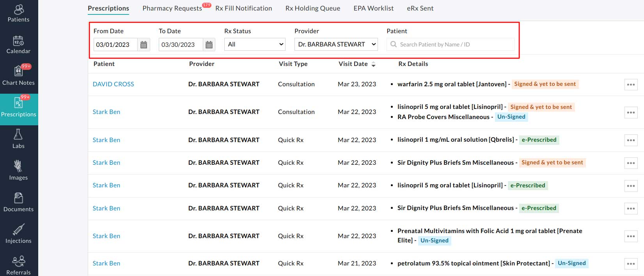Click the From Date text field

coord(115,45)
